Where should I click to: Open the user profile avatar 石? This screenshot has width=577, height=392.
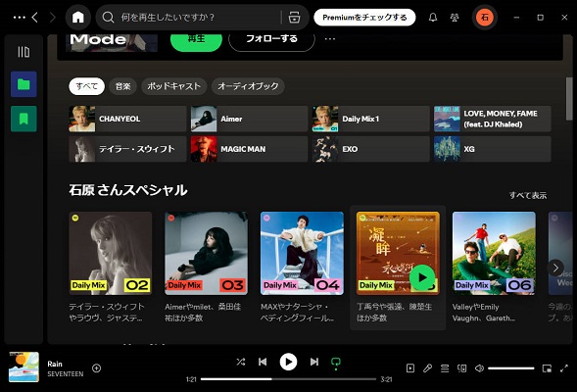(485, 18)
